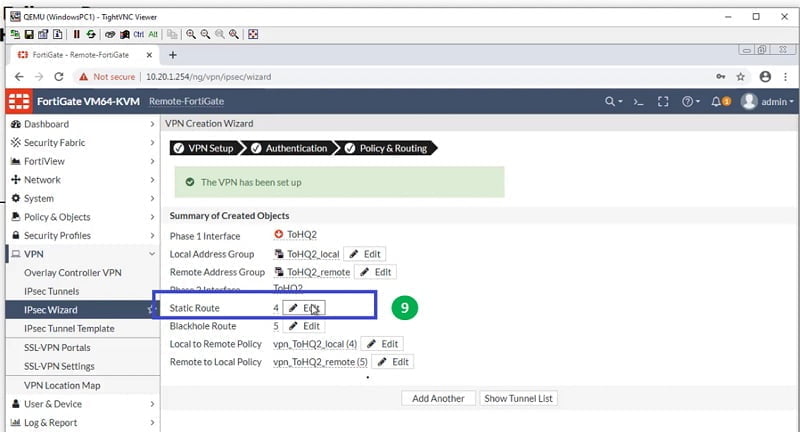Click browser forward arrow

tap(39, 77)
